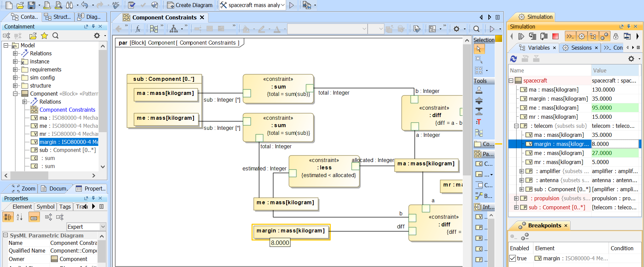Screen dimensions: 644x267
Task: Click the blue refresh icon in Variables
Action: (514, 59)
